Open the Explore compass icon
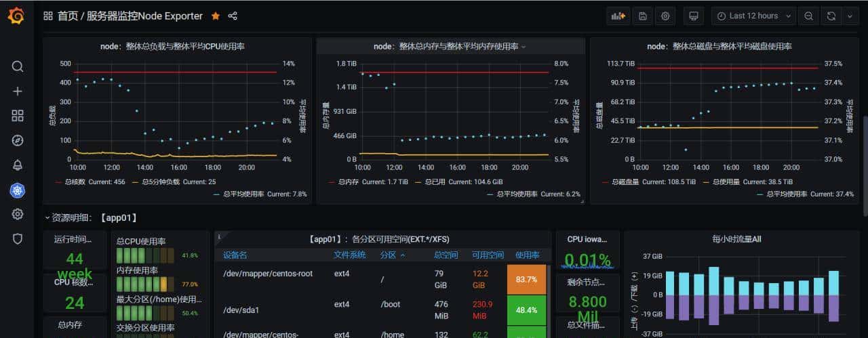Image resolution: width=868 pixels, height=338 pixels. pos(18,141)
